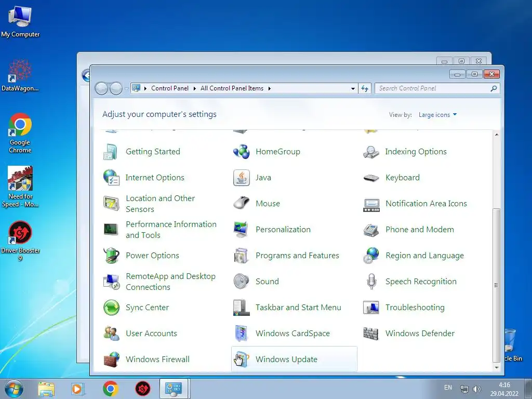Click the search magnifier icon
The image size is (532, 399).
(494, 88)
